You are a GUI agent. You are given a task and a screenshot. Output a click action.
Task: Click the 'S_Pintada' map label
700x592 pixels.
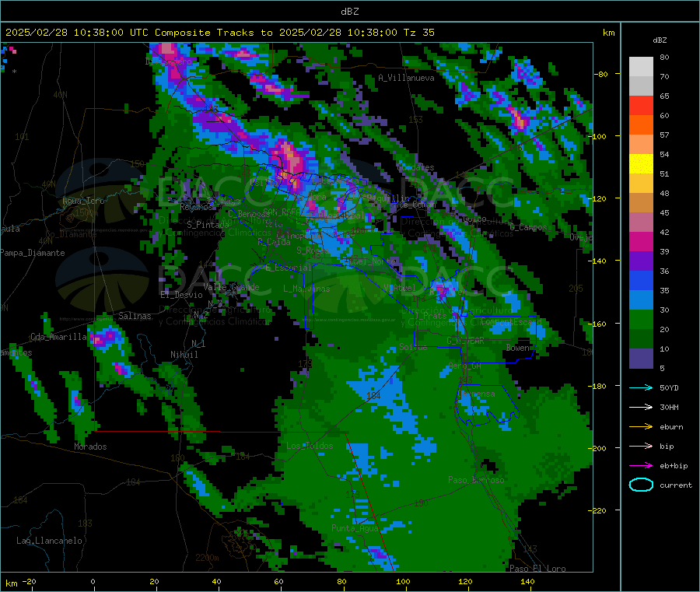pos(208,225)
